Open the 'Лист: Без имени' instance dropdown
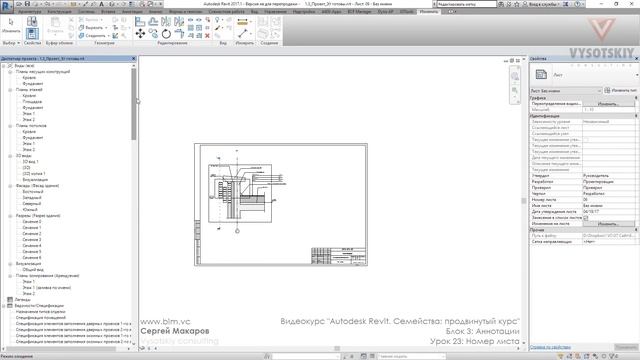The height and width of the screenshot is (360, 640). coord(566,91)
